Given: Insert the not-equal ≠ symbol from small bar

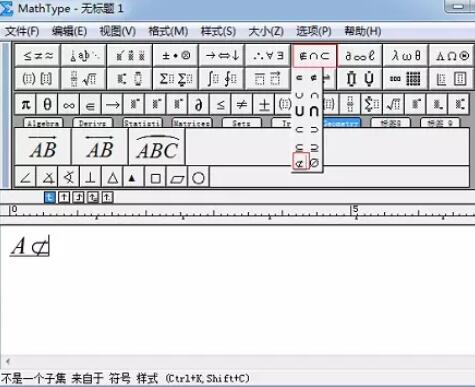Looking at the screenshot, I should tap(242, 105).
